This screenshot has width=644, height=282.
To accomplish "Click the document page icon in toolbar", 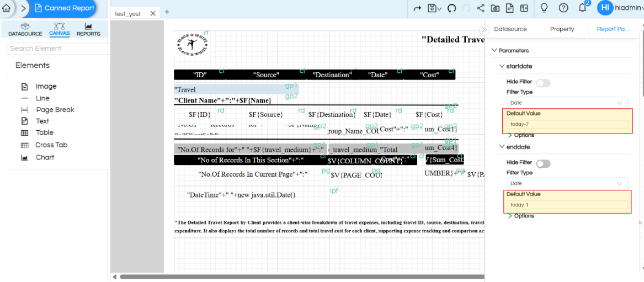I will pos(510,8).
